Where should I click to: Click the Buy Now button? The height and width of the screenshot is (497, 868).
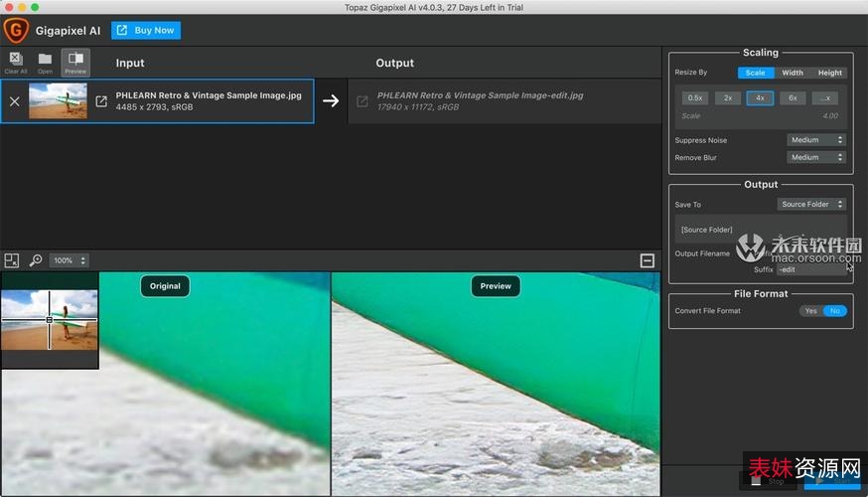click(x=146, y=30)
